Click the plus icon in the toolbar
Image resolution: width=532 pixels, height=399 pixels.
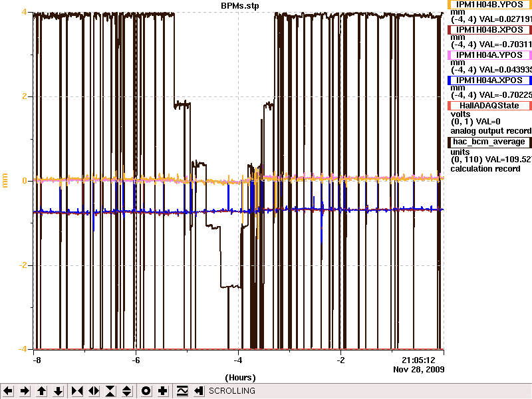click(162, 391)
